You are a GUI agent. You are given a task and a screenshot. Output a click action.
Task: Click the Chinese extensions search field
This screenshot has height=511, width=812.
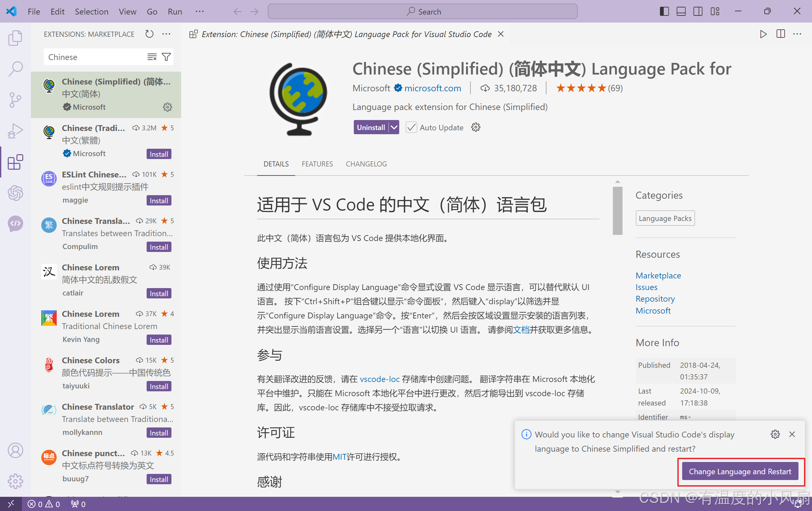(x=94, y=57)
